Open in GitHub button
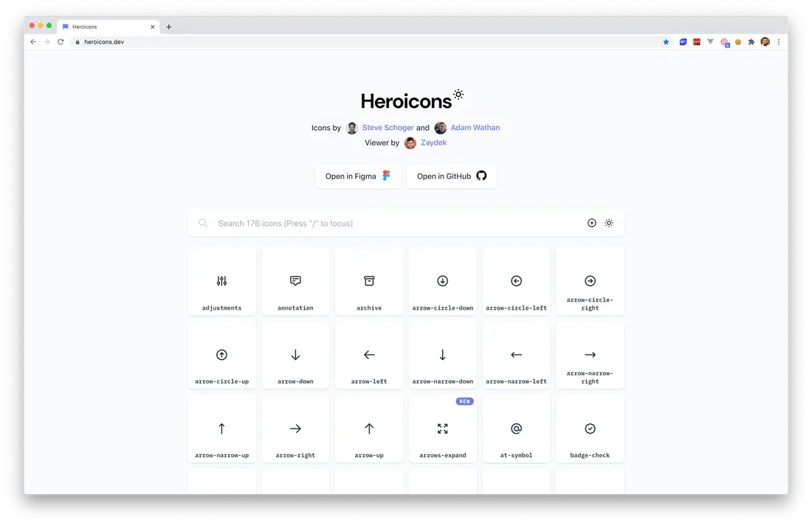Screen dimensions: 812x526 point(452,177)
